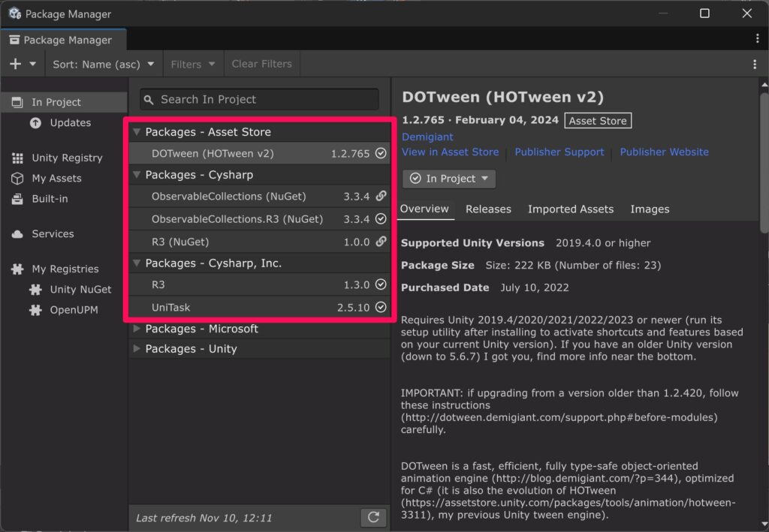769x532 pixels.
Task: Open Unity Registry package source
Action: point(66,158)
